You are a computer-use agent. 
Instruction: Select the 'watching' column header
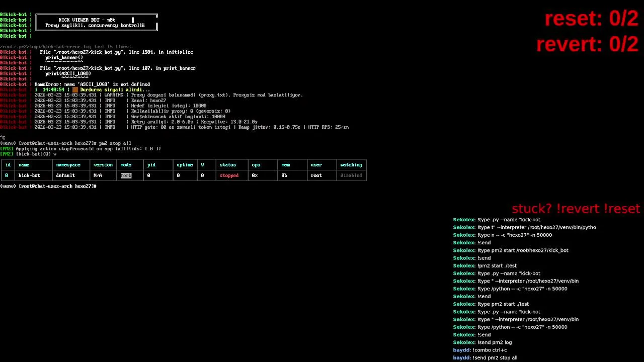[351, 165]
